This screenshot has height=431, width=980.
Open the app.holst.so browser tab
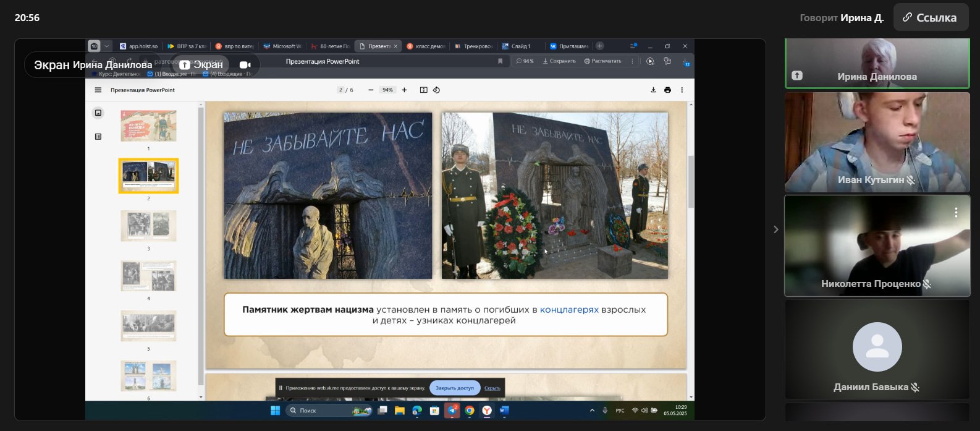[x=139, y=46]
